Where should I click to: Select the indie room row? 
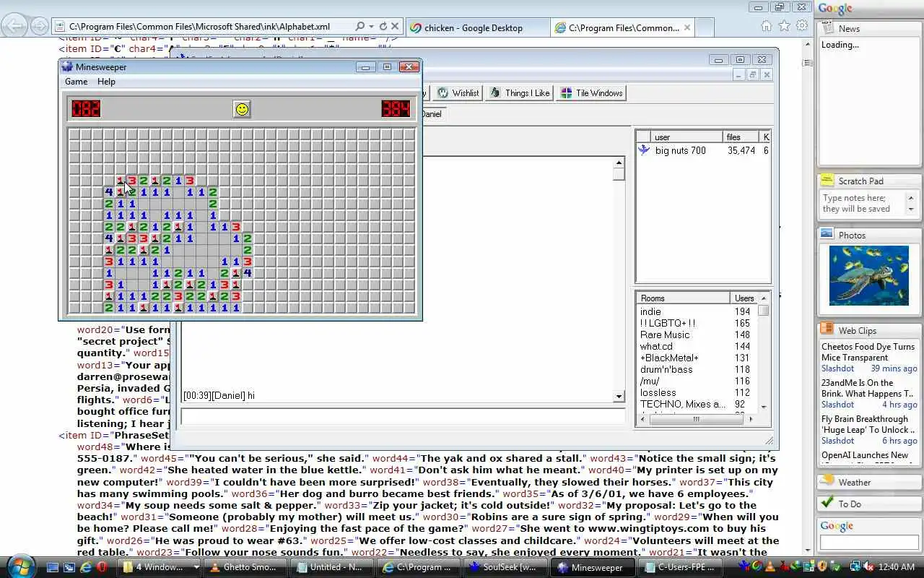point(697,311)
